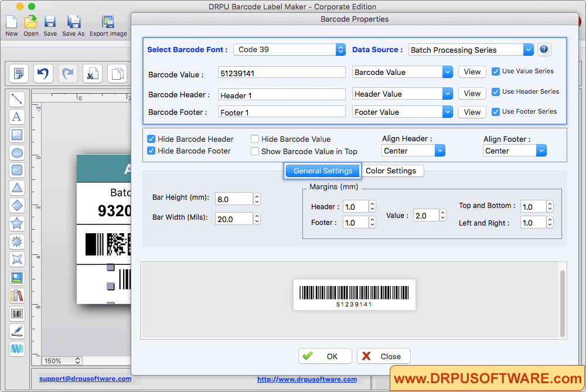Screen dimensions: 586x392
Task: Select the Signature pen tool
Action: 17,331
